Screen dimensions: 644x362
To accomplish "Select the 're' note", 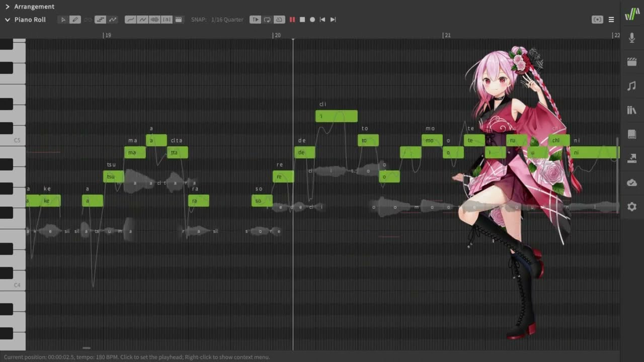I will 283,176.
